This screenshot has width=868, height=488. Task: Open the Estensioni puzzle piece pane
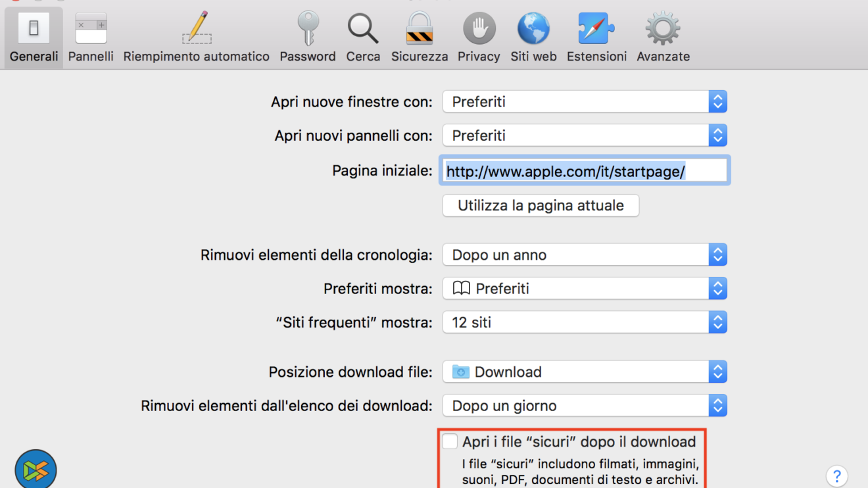[x=596, y=38]
